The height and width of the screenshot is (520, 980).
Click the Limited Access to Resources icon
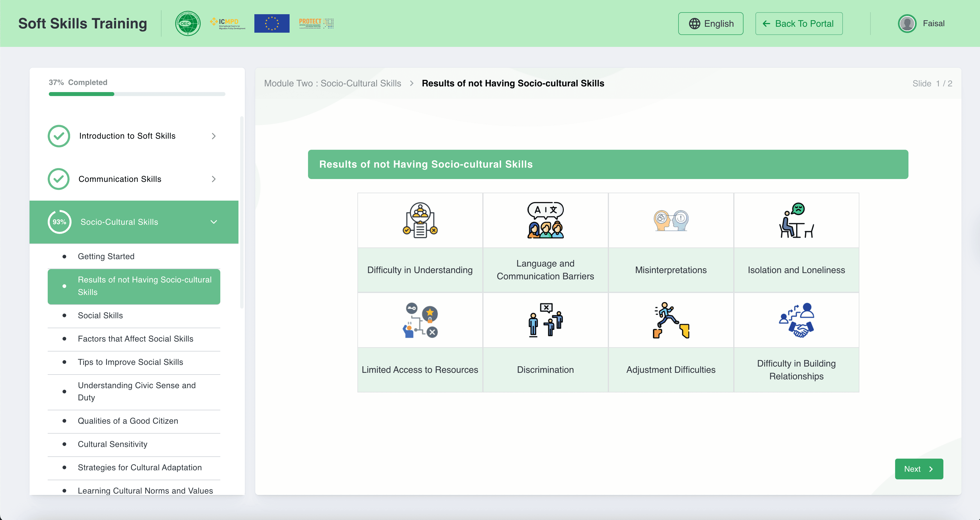tap(420, 320)
